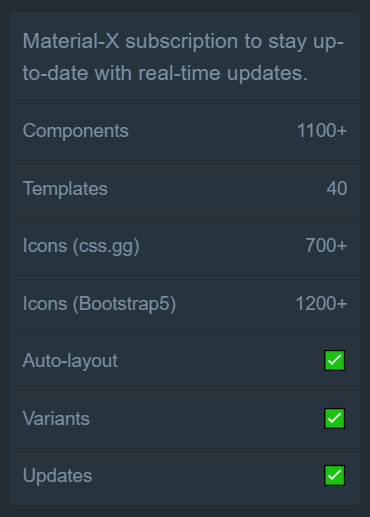
Task: Click the Auto-layout feature label
Action: coord(70,361)
